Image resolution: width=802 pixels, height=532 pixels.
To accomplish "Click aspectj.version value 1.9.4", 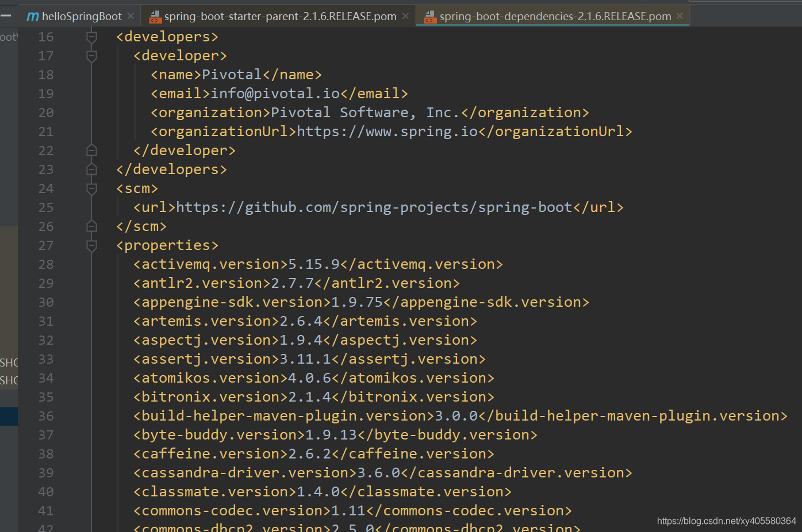I will [301, 340].
